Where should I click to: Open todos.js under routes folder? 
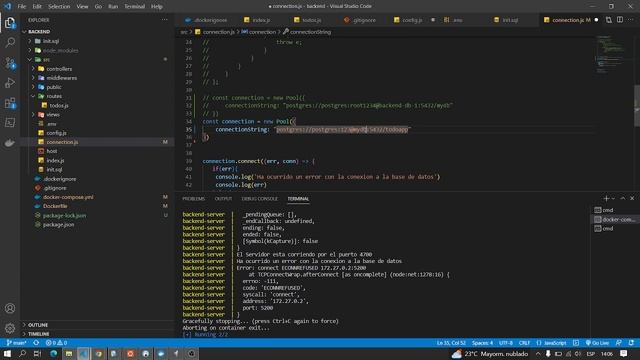coord(59,105)
